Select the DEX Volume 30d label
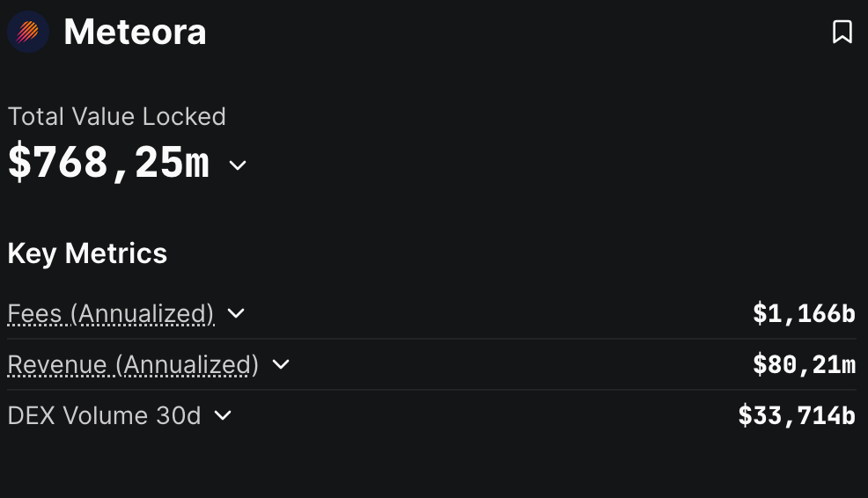The width and height of the screenshot is (868, 498). click(104, 415)
